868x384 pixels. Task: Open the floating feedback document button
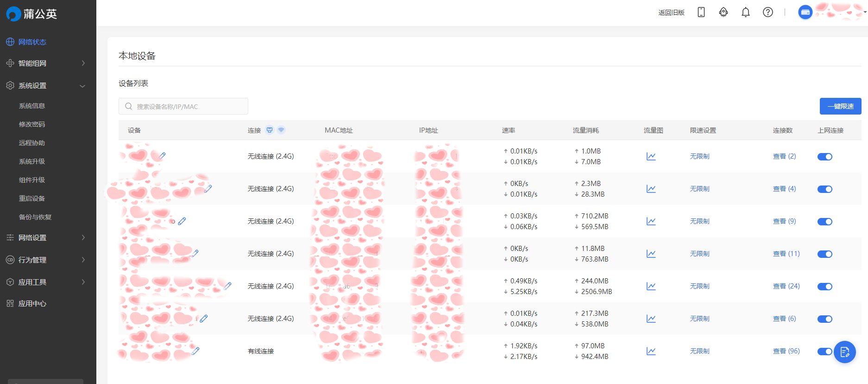[x=845, y=352]
